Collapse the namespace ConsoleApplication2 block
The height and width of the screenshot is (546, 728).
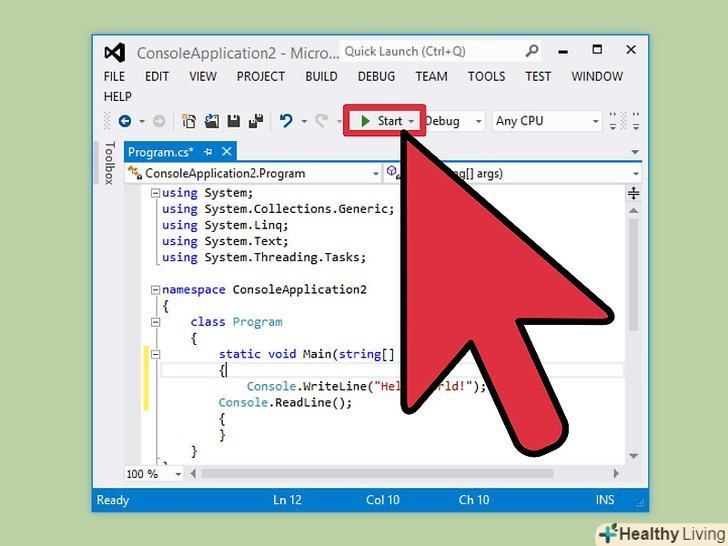(156, 290)
